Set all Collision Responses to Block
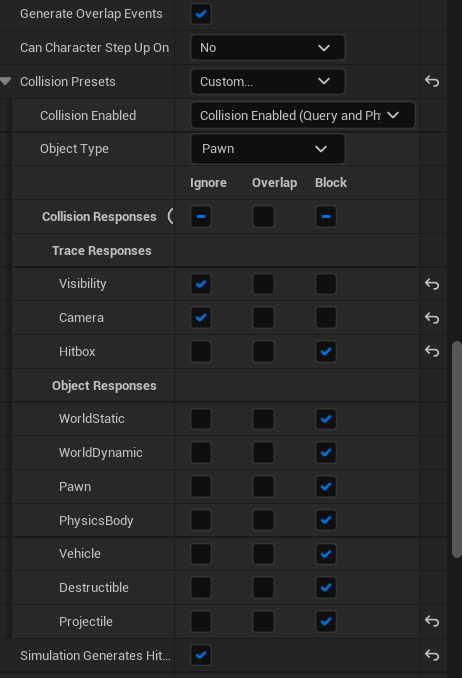Screen dimensions: 462x678 (x=326, y=217)
